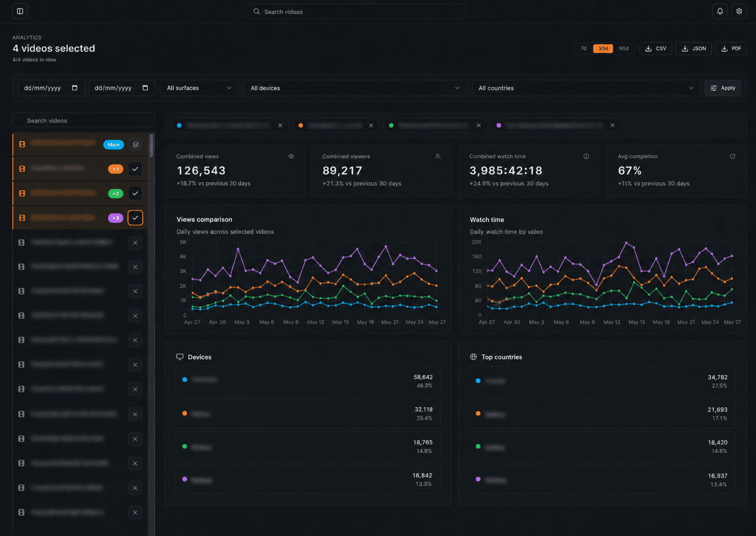Click film icon in the +2 video row
The image size is (756, 536).
(22, 193)
